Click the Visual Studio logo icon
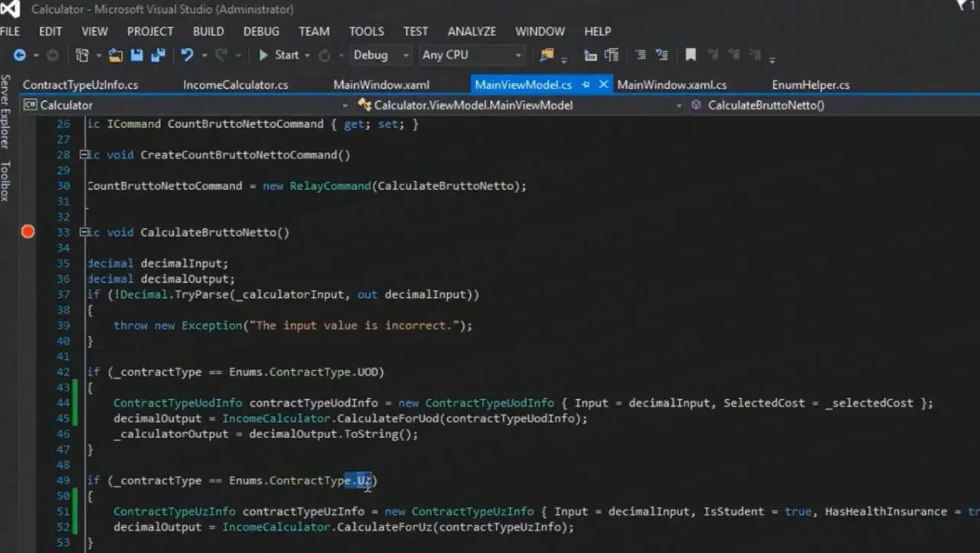The width and height of the screenshot is (980, 553). pyautogui.click(x=10, y=9)
